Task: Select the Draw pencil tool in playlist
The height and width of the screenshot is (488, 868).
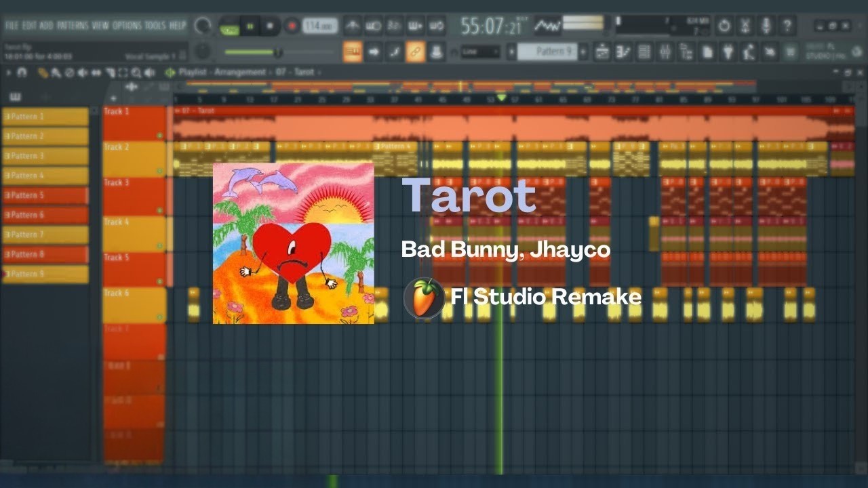Action: coord(43,73)
